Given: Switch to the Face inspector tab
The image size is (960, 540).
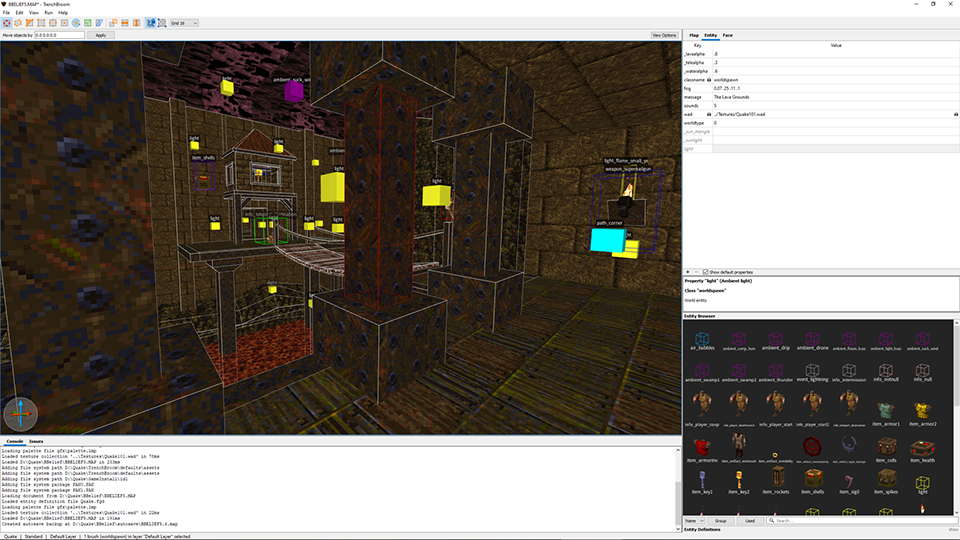Looking at the screenshot, I should click(727, 35).
